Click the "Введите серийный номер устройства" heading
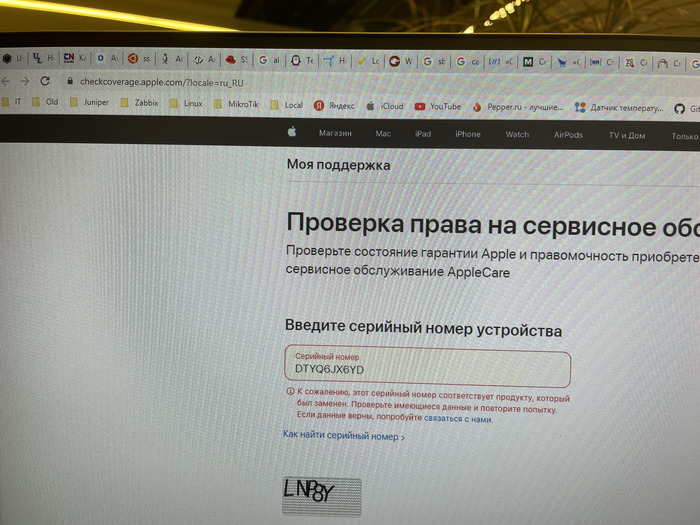Viewport: 700px width, 525px height. [423, 328]
